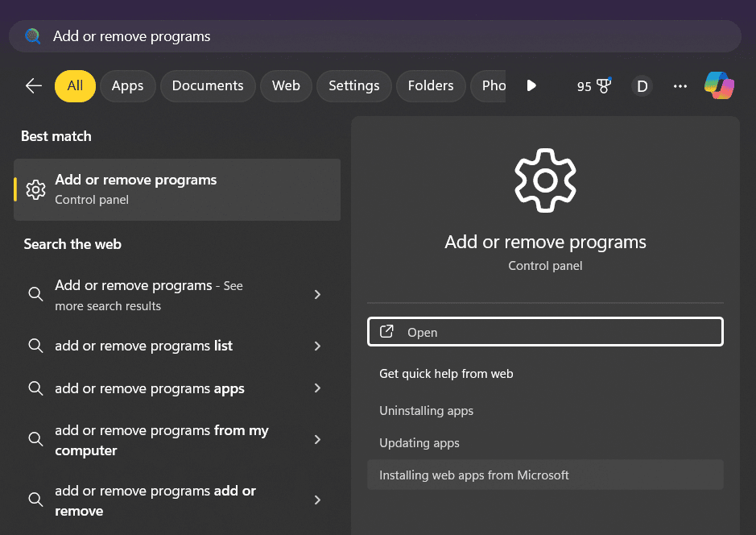Select the All filter tab
Viewport: 756px width, 535px height.
point(75,86)
